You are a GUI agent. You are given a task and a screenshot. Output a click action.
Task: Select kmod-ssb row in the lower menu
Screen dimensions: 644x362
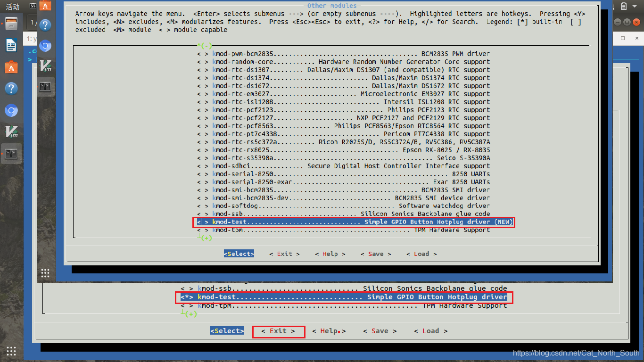[344, 288]
